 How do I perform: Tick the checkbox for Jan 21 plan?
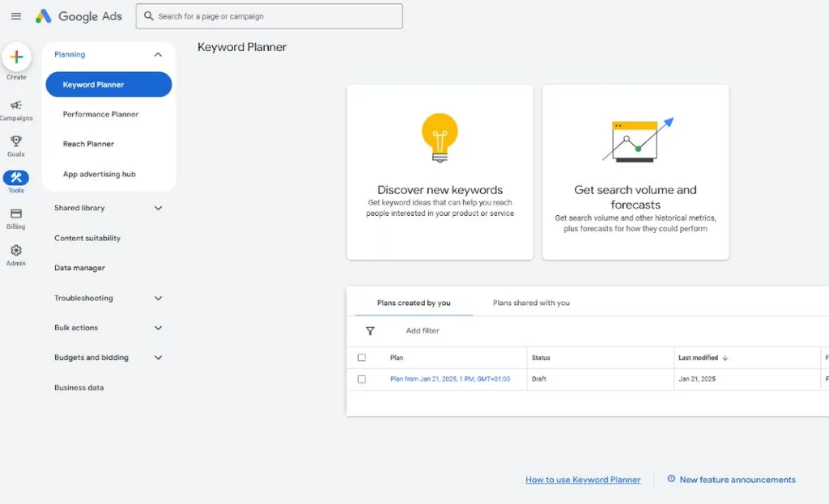[x=362, y=379]
